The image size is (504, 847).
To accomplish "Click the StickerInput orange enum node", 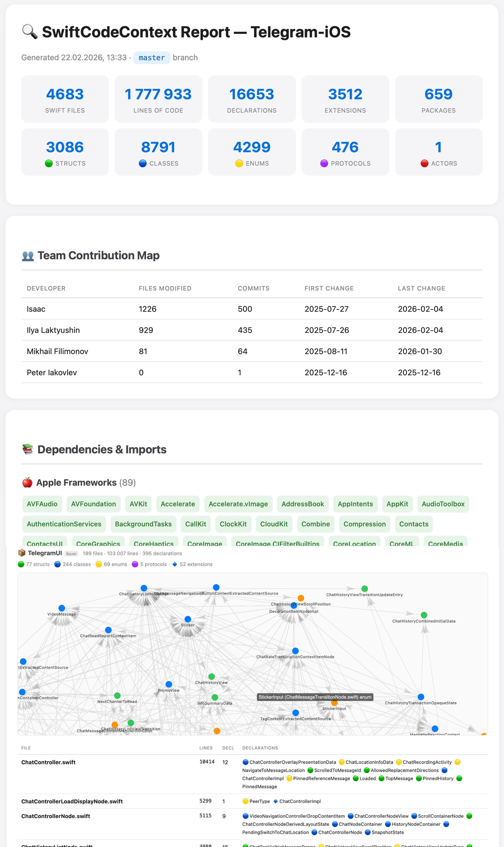I will point(335,703).
